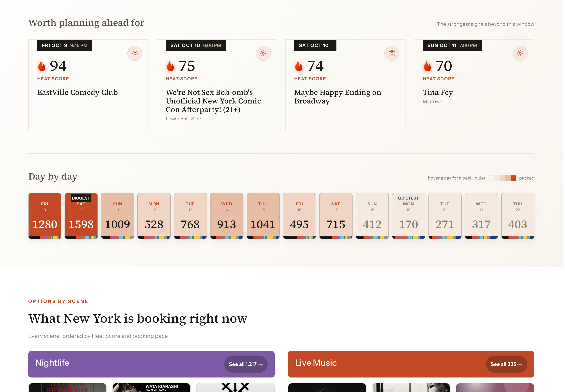Click the lightest quiet legend swatch

[491, 178]
